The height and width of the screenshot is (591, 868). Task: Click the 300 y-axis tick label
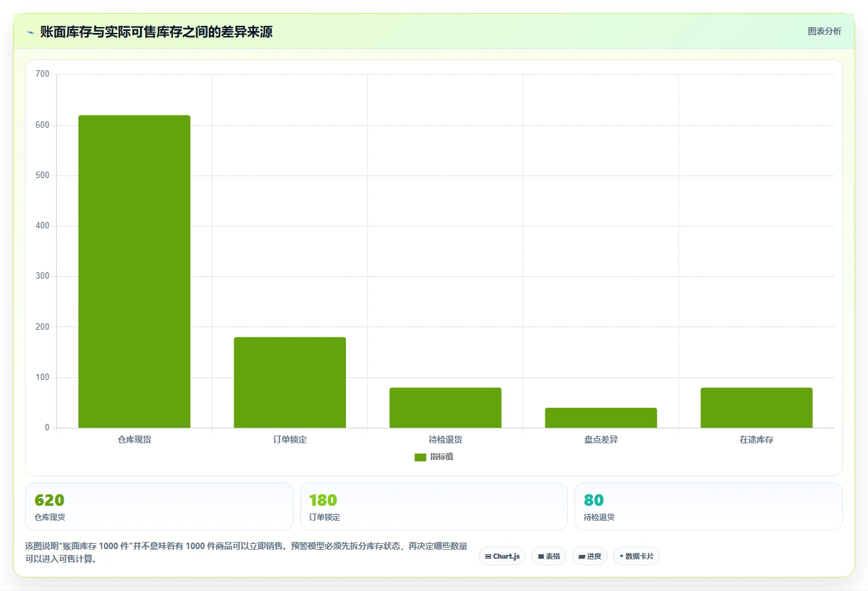coord(43,276)
